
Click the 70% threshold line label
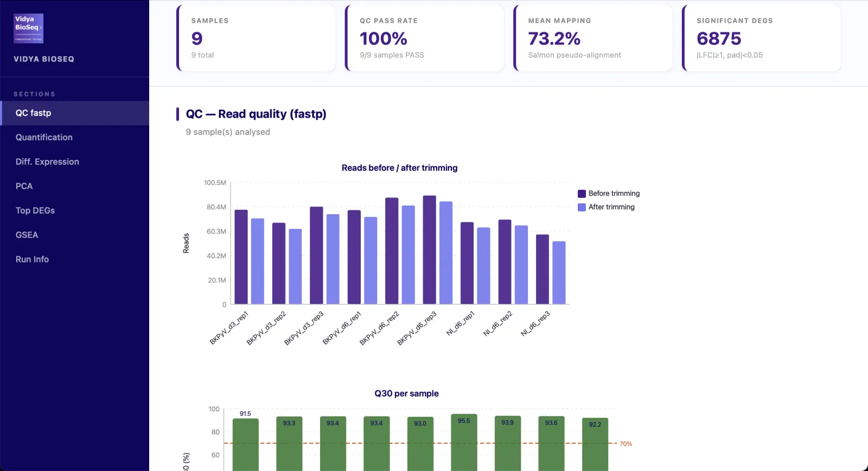point(626,444)
